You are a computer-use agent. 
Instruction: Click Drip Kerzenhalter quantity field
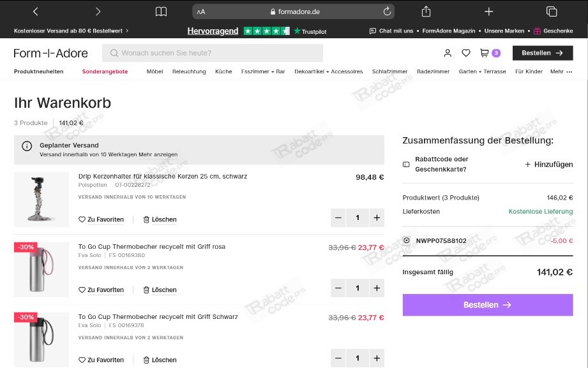click(358, 217)
